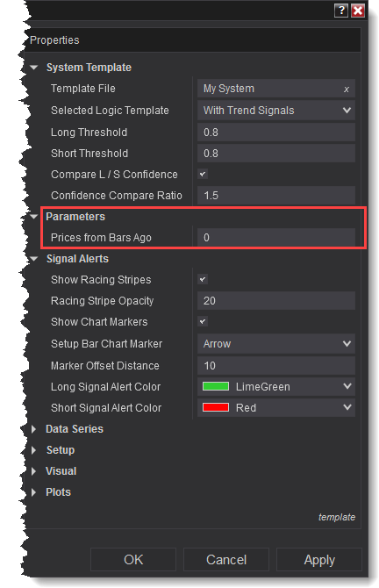Expand the Setup section
Image resolution: width=379 pixels, height=588 pixels.
click(x=33, y=450)
